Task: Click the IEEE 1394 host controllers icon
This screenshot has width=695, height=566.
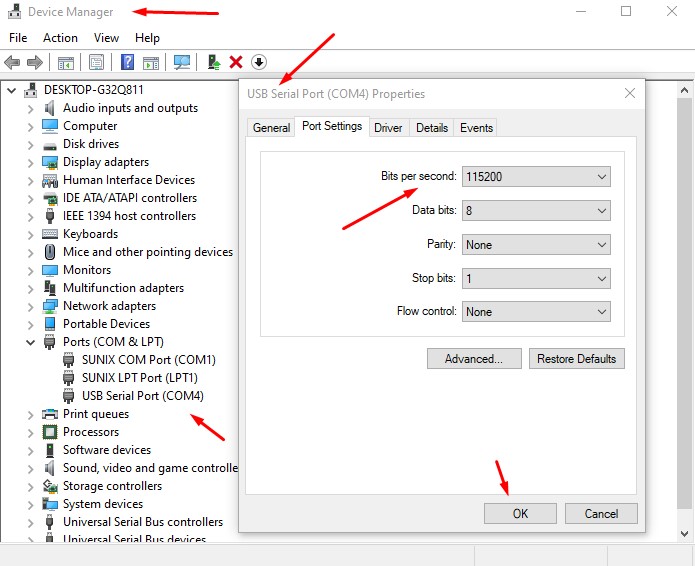Action: 50,216
